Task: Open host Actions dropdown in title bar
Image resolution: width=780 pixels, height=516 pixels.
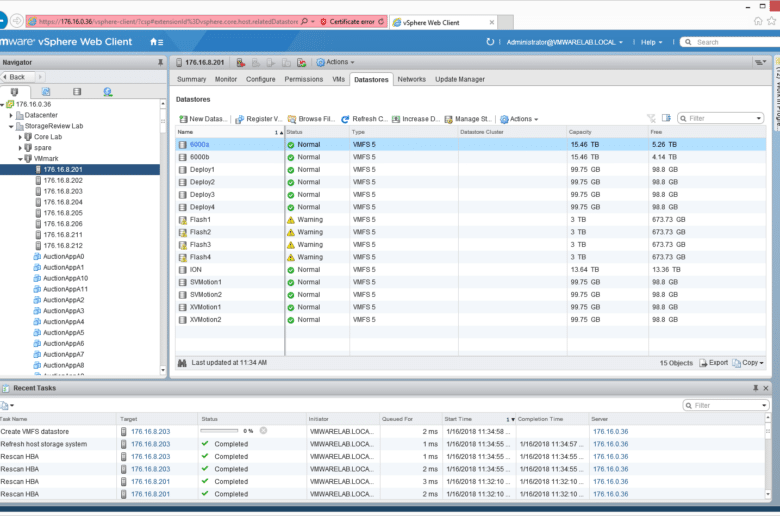Action: [336, 62]
